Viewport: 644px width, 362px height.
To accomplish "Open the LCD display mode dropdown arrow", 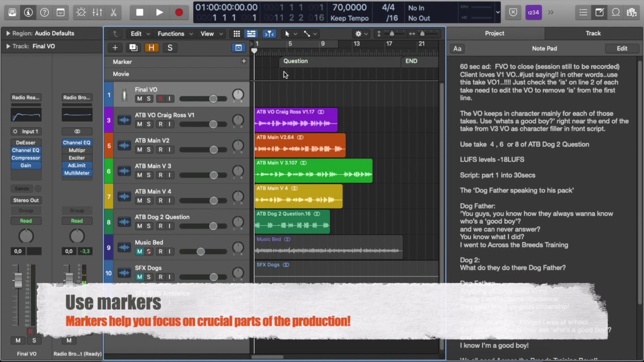I will point(498,13).
